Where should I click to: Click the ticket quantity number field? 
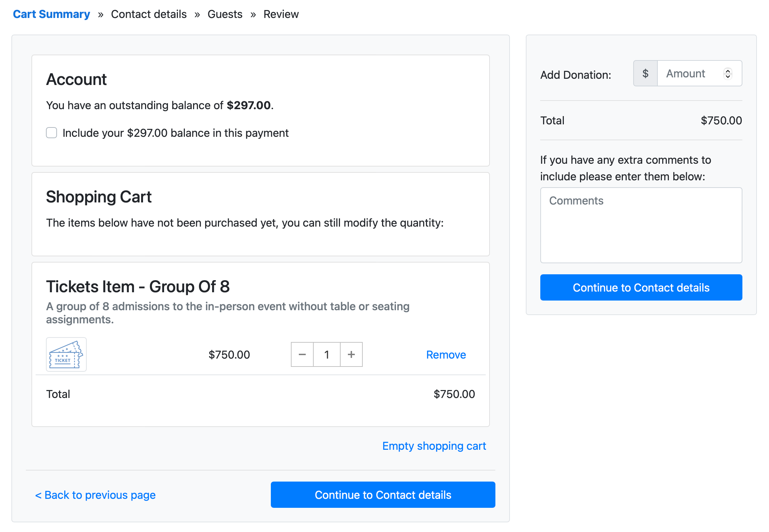click(x=326, y=354)
